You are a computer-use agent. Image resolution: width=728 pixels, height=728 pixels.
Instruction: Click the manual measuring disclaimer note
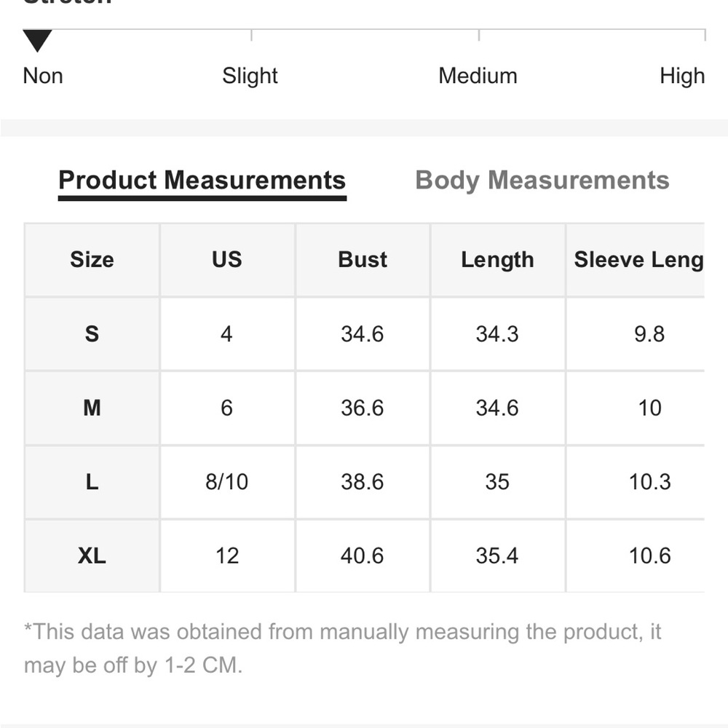(343, 649)
